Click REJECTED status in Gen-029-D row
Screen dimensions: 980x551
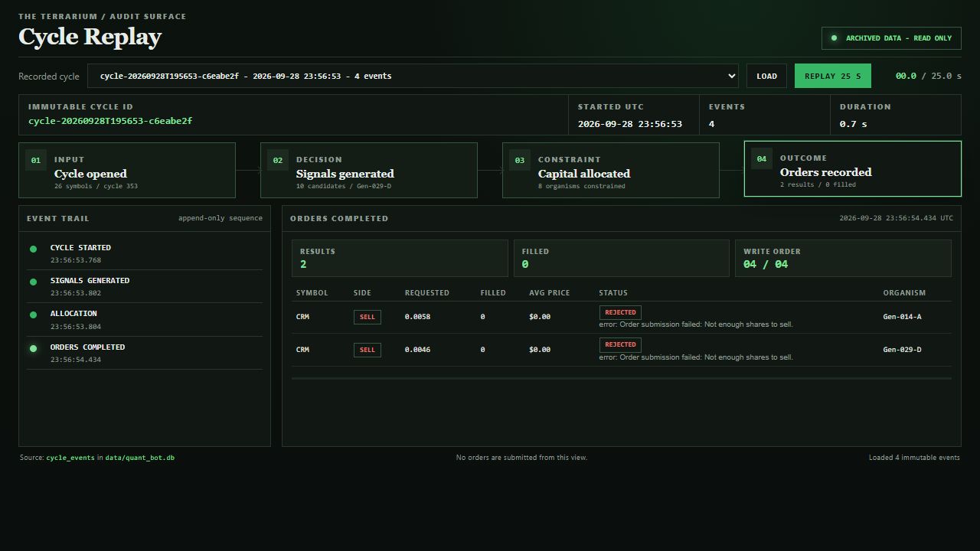coord(620,344)
